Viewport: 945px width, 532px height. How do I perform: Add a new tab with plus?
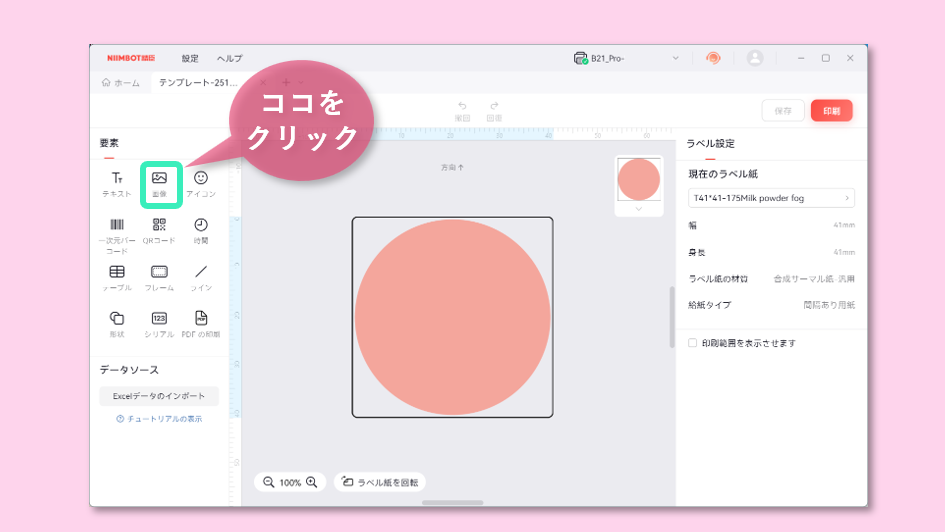286,82
